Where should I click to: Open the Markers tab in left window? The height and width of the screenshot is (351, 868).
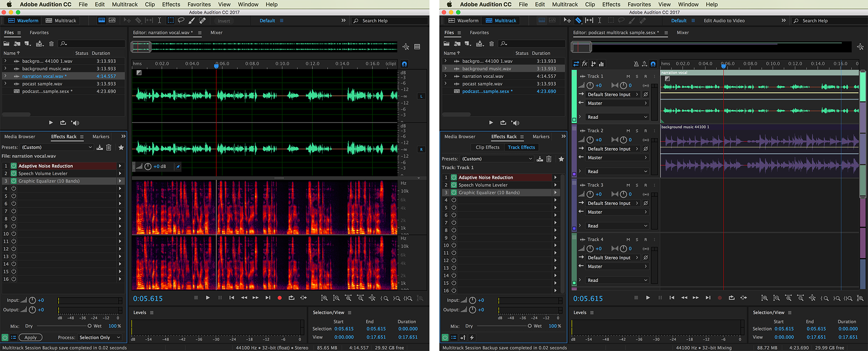[x=101, y=136]
